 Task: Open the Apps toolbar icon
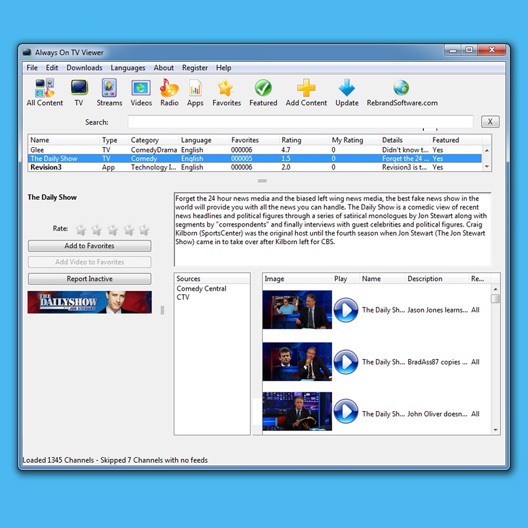[195, 88]
